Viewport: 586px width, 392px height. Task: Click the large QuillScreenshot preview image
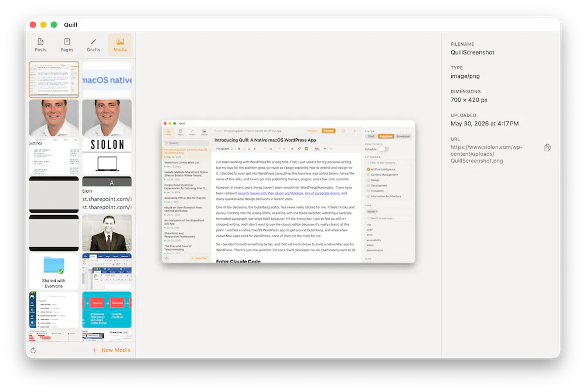click(x=288, y=192)
